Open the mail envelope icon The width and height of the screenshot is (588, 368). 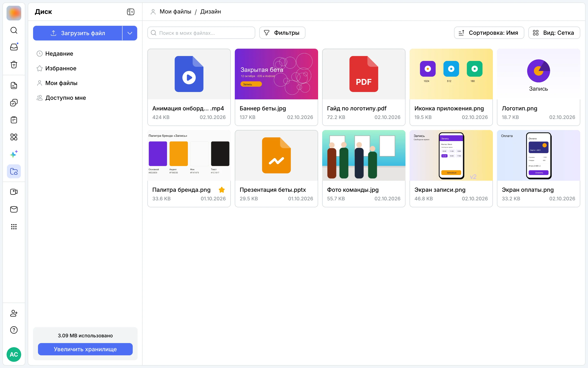click(14, 209)
